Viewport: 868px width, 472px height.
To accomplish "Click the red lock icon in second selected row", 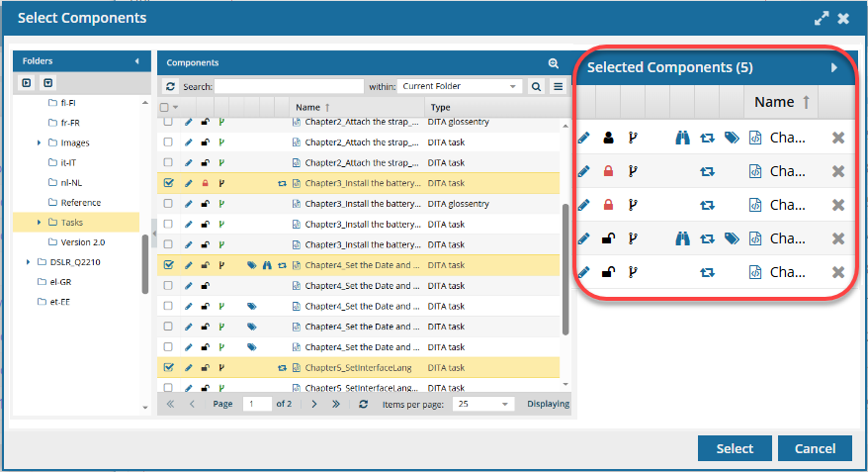I will [x=609, y=171].
